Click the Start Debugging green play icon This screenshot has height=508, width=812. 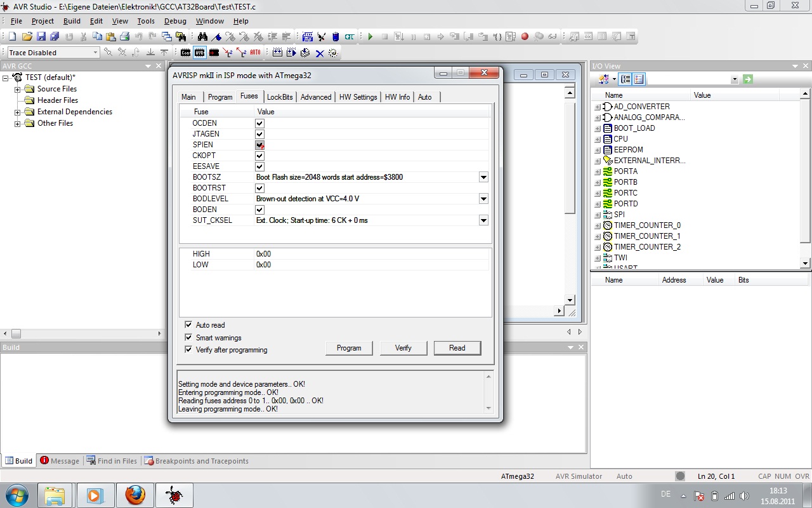pos(370,37)
